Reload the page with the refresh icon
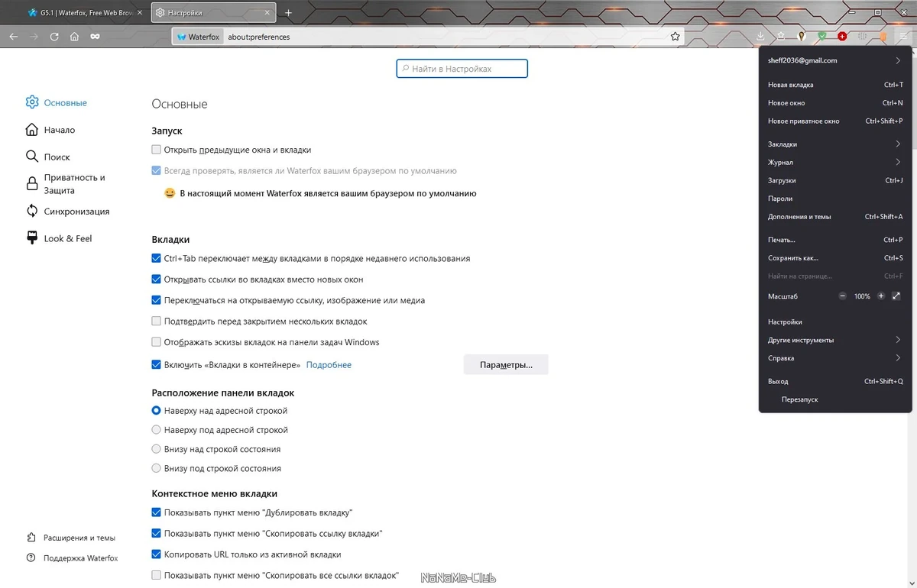 (x=54, y=36)
